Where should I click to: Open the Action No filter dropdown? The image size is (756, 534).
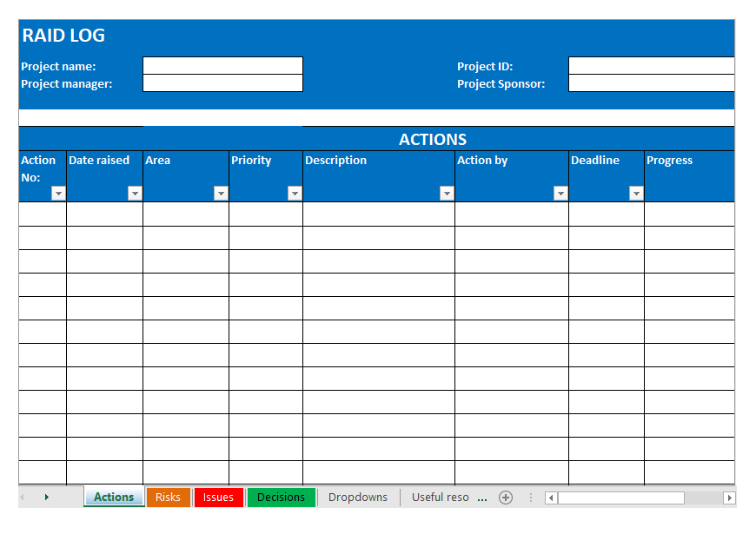pyautogui.click(x=58, y=194)
